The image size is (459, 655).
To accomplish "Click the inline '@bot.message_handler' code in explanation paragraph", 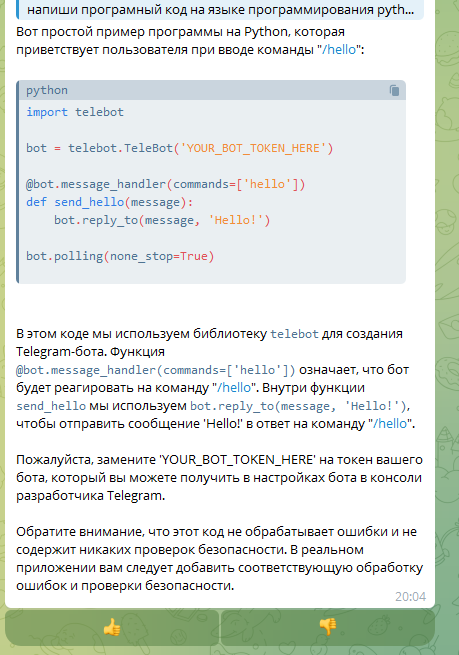I will (x=156, y=370).
